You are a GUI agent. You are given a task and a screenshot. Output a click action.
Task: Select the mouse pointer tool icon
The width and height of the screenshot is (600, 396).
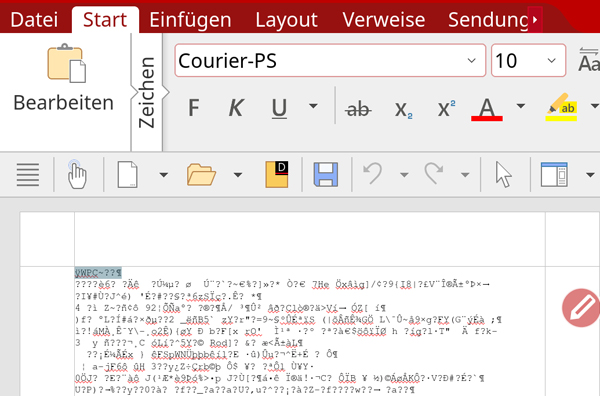pyautogui.click(x=504, y=174)
